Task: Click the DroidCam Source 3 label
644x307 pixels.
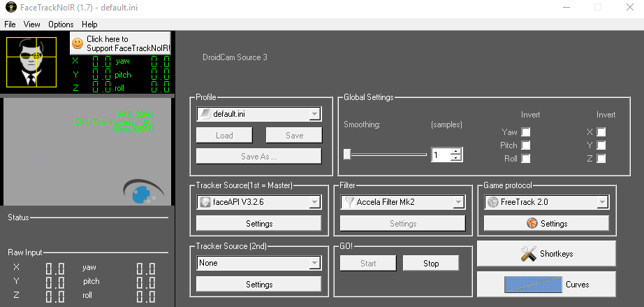Action: coord(235,57)
